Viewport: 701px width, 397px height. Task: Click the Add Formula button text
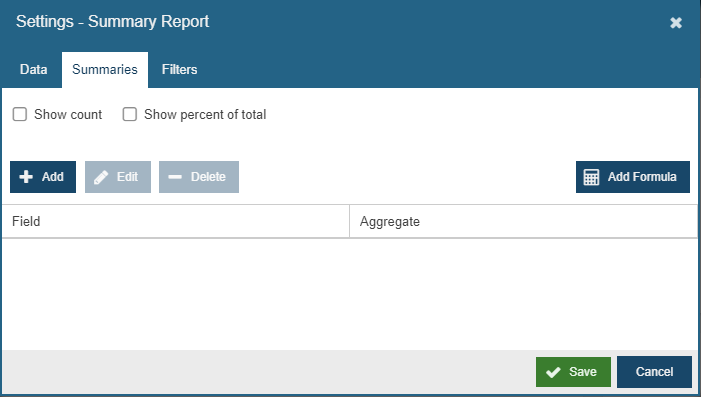point(642,177)
